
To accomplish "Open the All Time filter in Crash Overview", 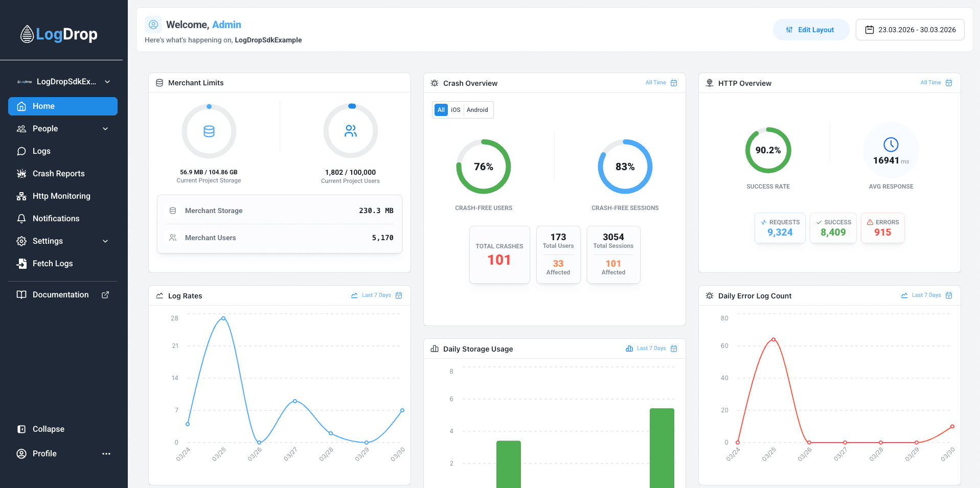I will click(656, 83).
